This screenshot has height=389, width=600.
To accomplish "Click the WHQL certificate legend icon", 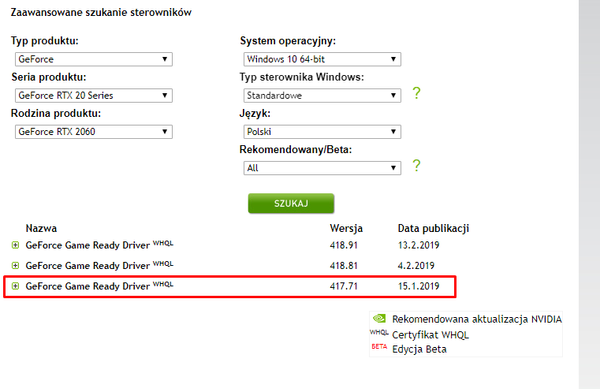I will [379, 332].
